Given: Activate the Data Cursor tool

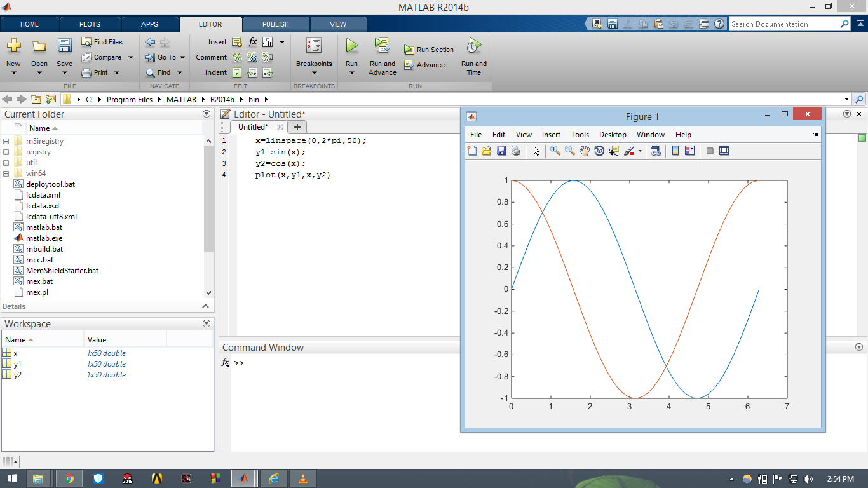Looking at the screenshot, I should [614, 151].
